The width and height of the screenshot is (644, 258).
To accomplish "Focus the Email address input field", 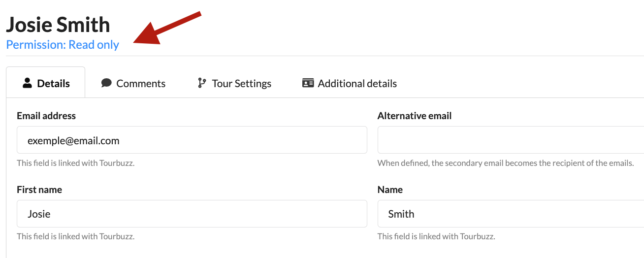I will (x=192, y=140).
